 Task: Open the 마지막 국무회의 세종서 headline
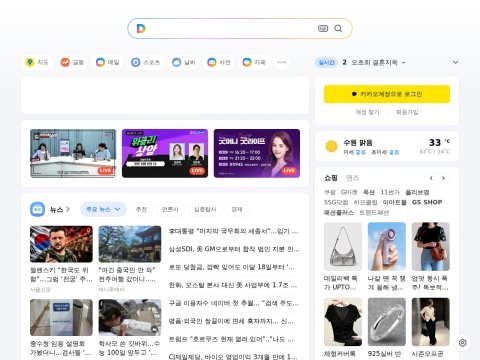click(233, 231)
